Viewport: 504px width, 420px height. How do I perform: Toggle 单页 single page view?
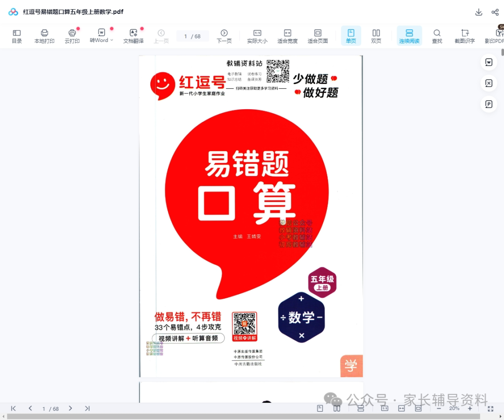pyautogui.click(x=350, y=35)
